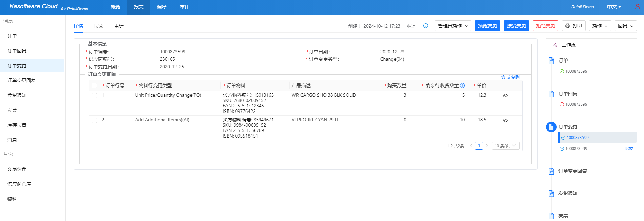The width and height of the screenshot is (644, 221).
Task: View row 1 details eye icon
Action: tap(505, 96)
